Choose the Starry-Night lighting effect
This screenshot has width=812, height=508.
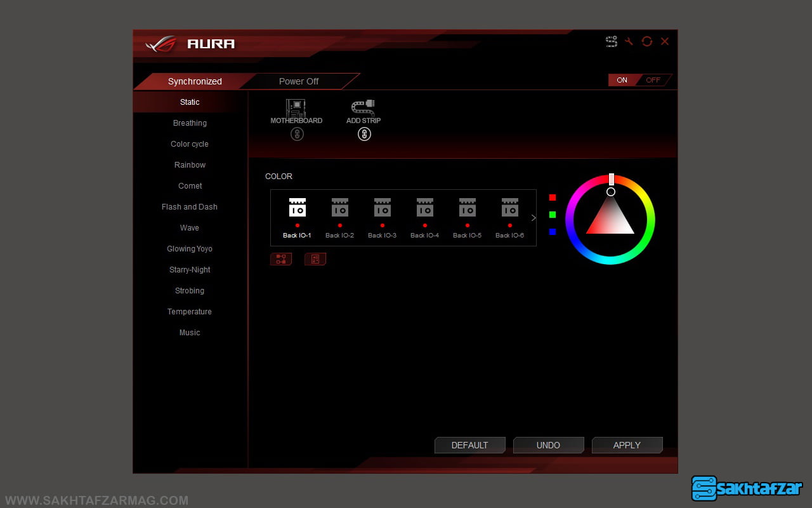coord(190,270)
